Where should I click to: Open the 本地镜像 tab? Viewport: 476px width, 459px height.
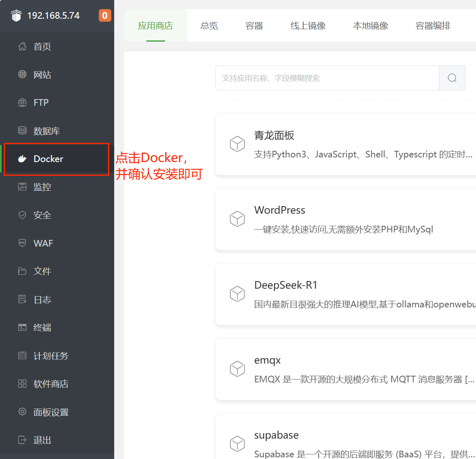(x=371, y=25)
